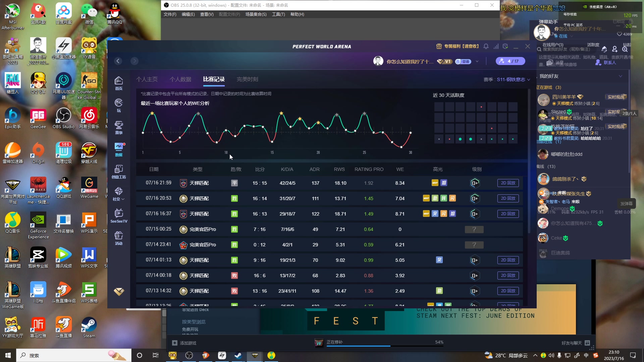This screenshot has width=644, height=362.
Task: Expand the 社交 social sidebar menu
Action: click(119, 194)
